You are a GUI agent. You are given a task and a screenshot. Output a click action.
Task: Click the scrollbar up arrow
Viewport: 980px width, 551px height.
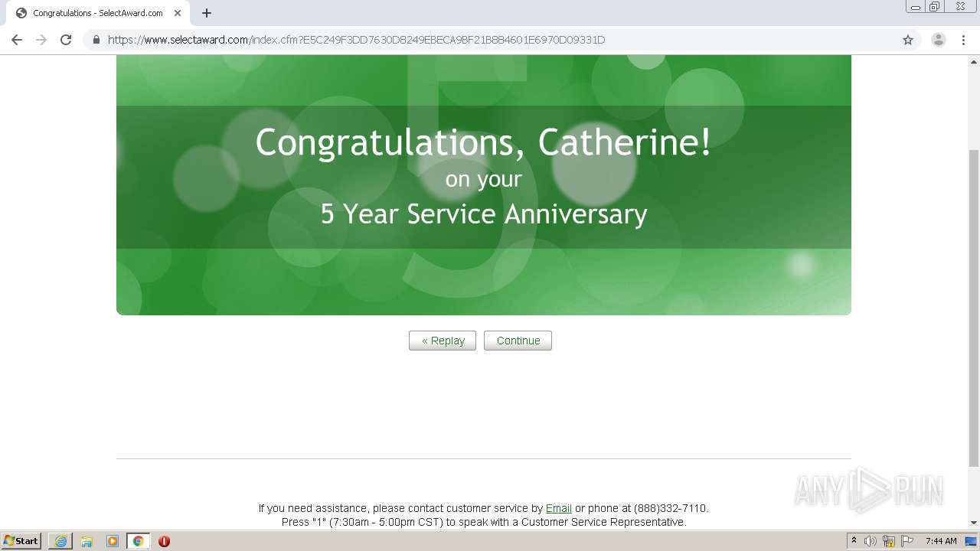pyautogui.click(x=974, y=60)
